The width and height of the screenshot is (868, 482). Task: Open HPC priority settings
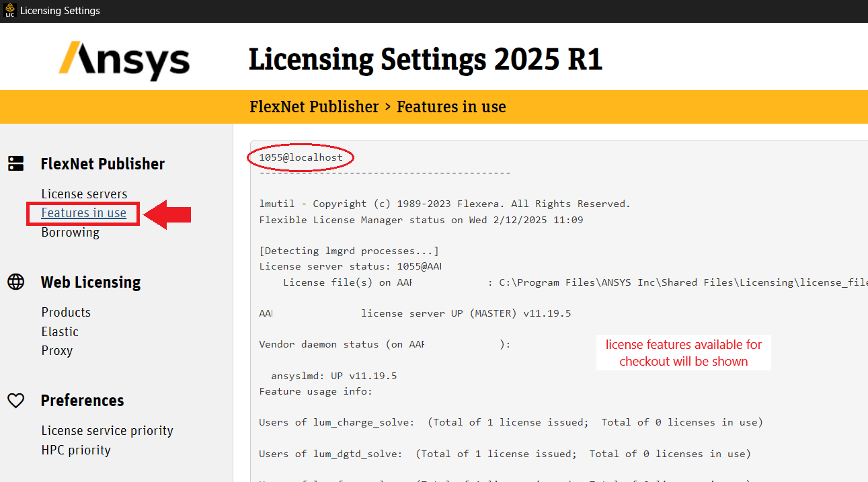pyautogui.click(x=76, y=450)
